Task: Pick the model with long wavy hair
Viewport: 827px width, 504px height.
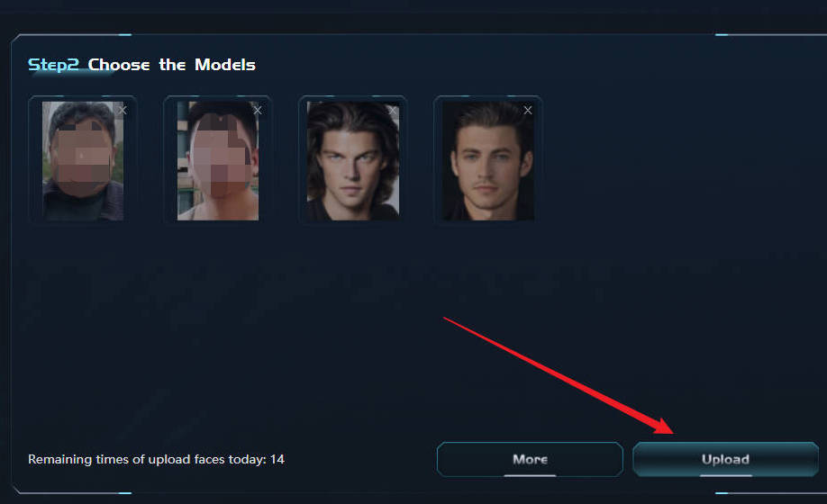Action: (353, 160)
